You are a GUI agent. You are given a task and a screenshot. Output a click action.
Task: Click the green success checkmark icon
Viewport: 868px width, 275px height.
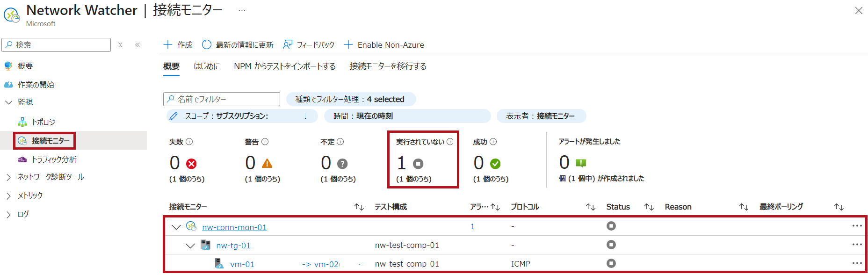(x=495, y=164)
